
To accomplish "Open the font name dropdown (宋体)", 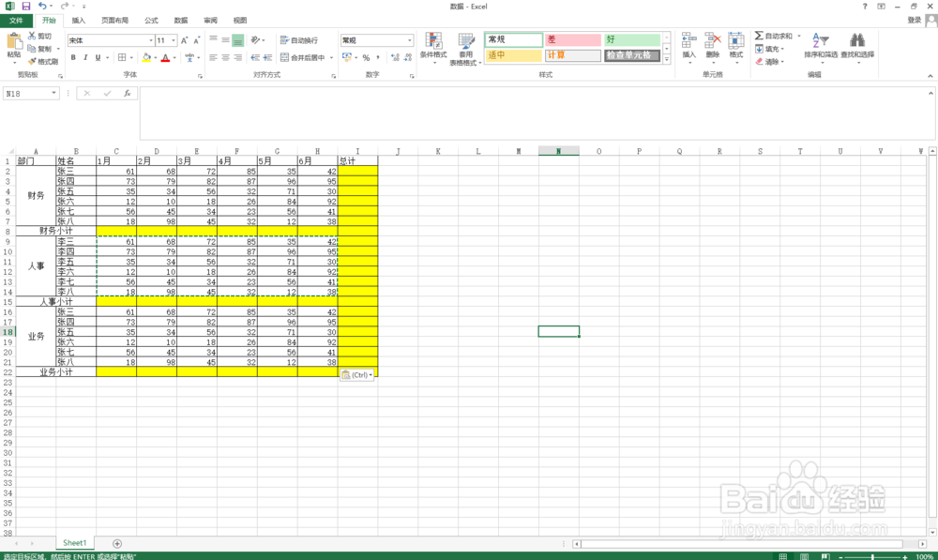I will point(151,40).
